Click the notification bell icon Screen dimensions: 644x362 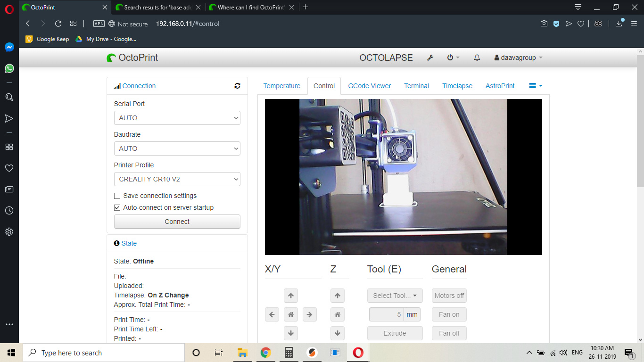[477, 58]
